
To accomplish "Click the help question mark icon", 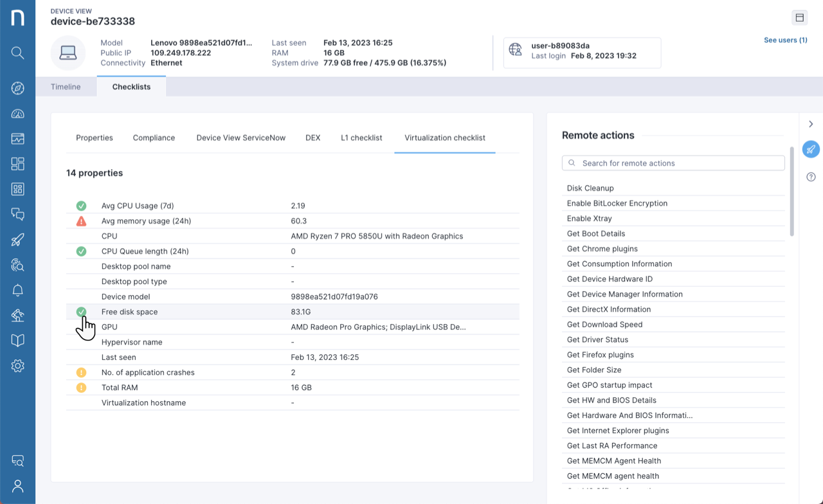I will pos(811,177).
